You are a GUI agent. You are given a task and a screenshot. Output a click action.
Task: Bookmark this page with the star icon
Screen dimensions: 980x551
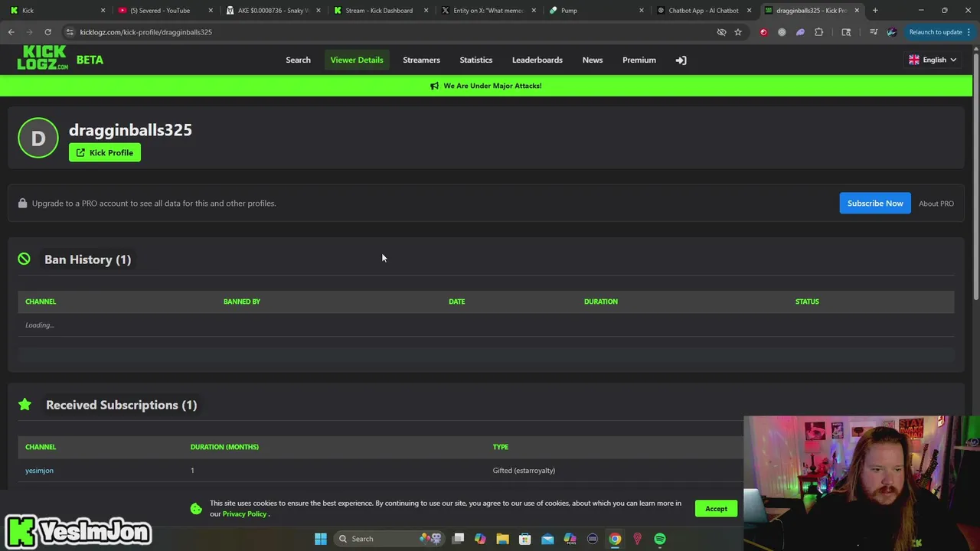point(738,32)
